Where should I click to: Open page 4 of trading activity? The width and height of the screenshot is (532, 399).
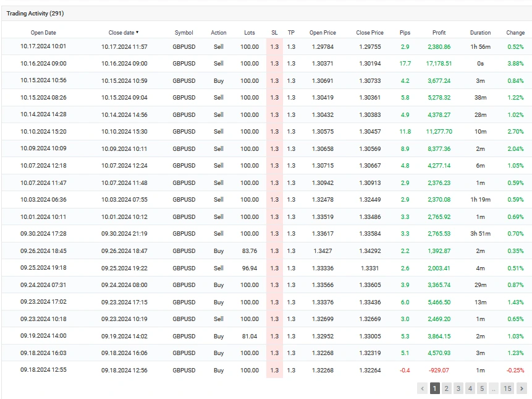[470, 388]
